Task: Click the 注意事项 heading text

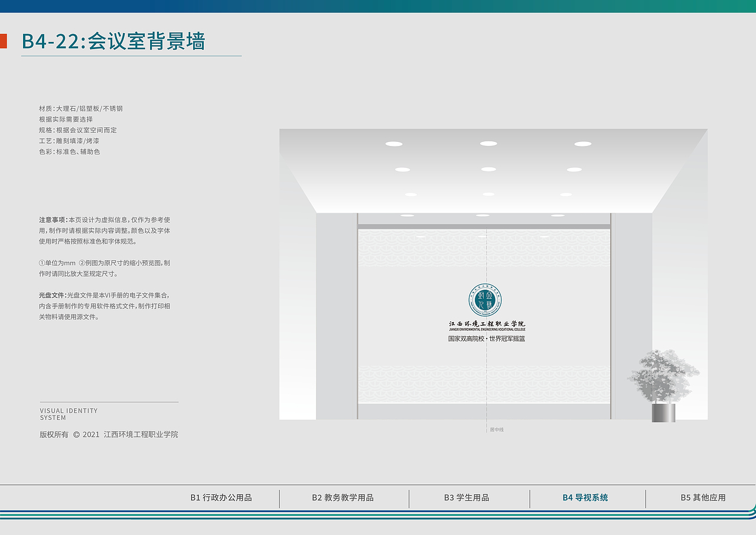Action: (x=53, y=220)
